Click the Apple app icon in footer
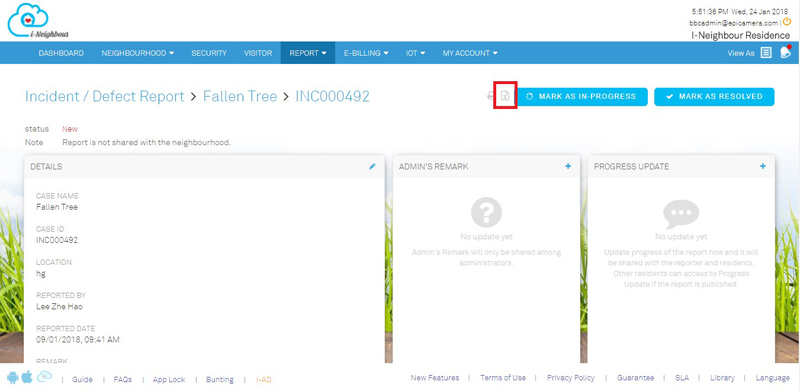800x391 pixels. point(28,377)
